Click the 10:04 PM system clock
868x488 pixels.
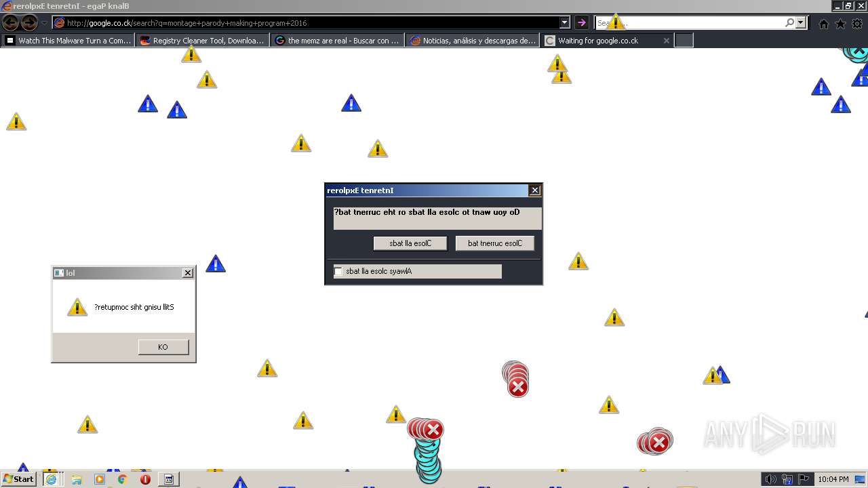833,479
